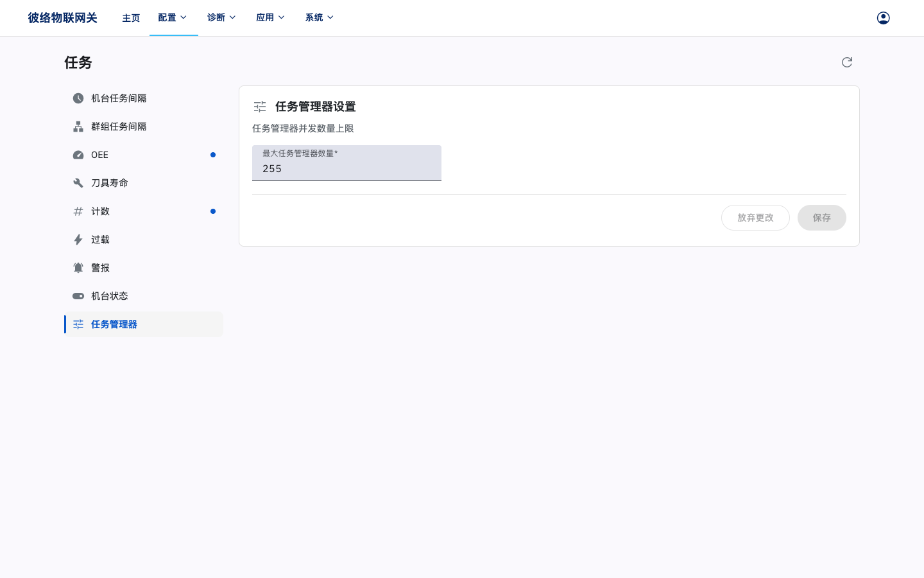
Task: Go to the 主页 tab
Action: [x=131, y=18]
